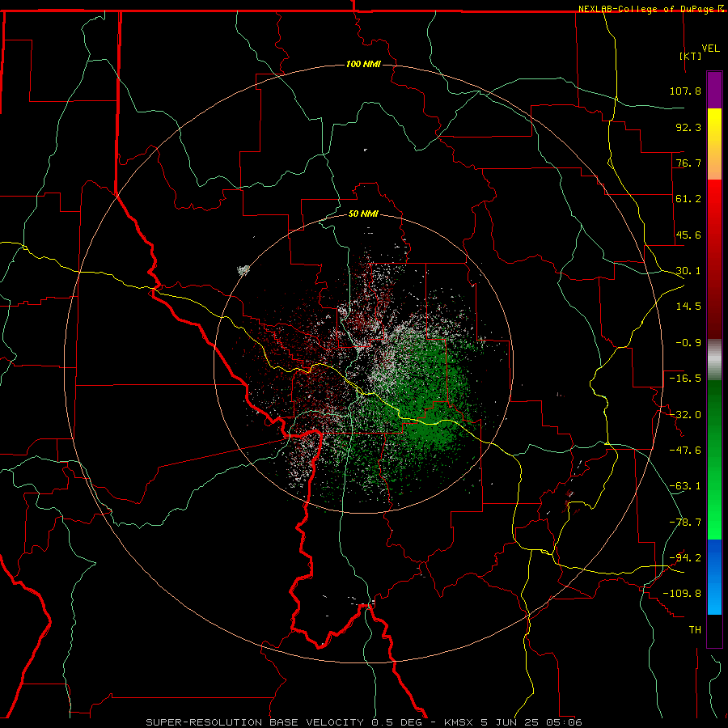
Task: Click the 45.6 legend value
Action: tap(688, 235)
